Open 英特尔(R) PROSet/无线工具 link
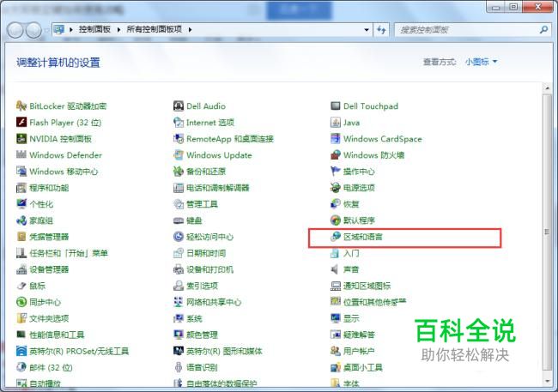Image resolution: width=558 pixels, height=392 pixels. coord(79,351)
